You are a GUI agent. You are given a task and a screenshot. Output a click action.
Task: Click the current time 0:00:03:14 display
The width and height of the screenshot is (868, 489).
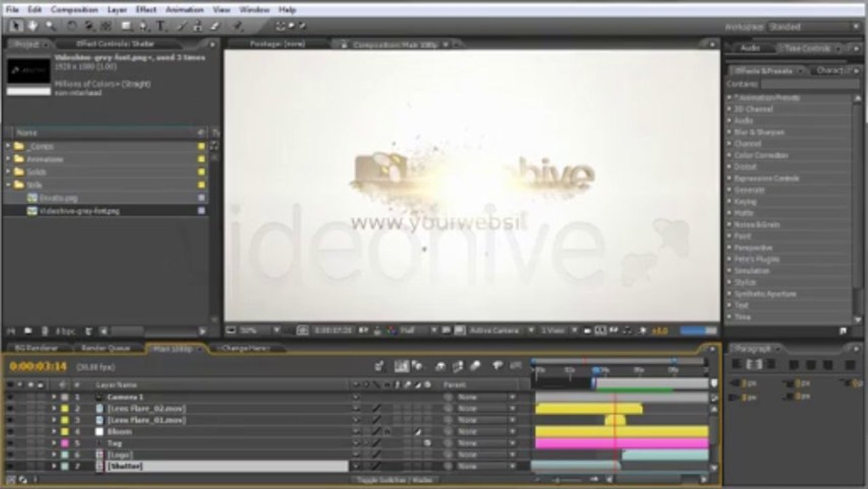38,367
